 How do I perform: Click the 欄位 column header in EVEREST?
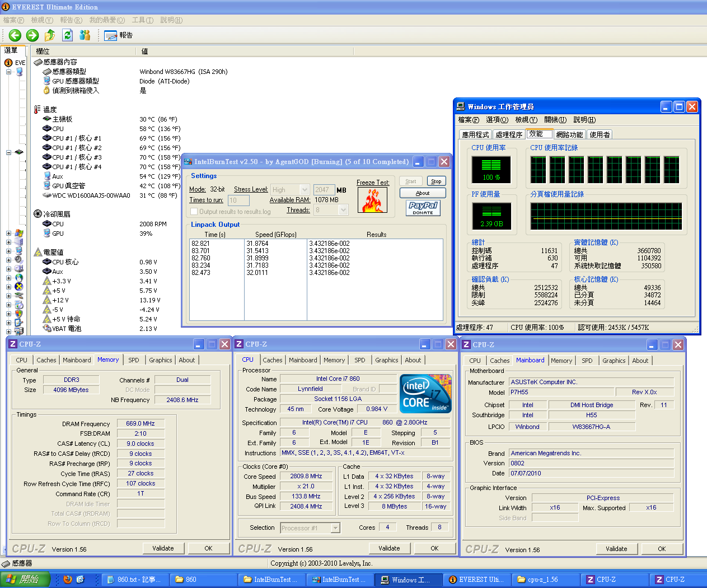[84, 51]
